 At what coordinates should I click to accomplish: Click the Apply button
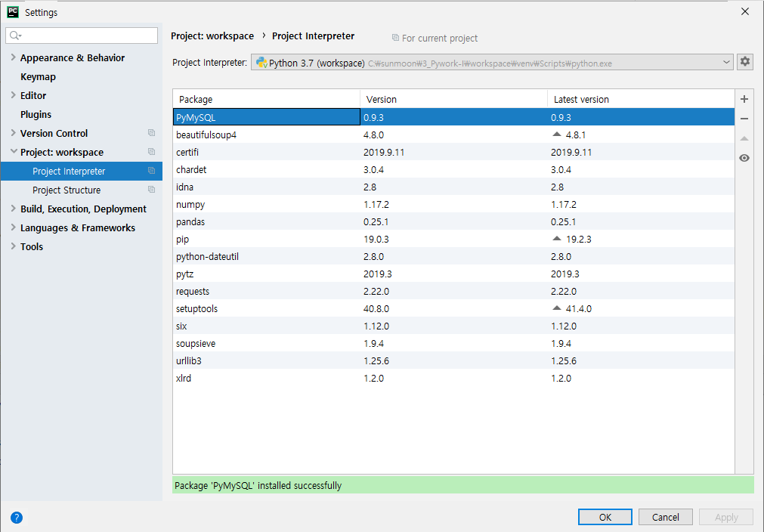(726, 517)
